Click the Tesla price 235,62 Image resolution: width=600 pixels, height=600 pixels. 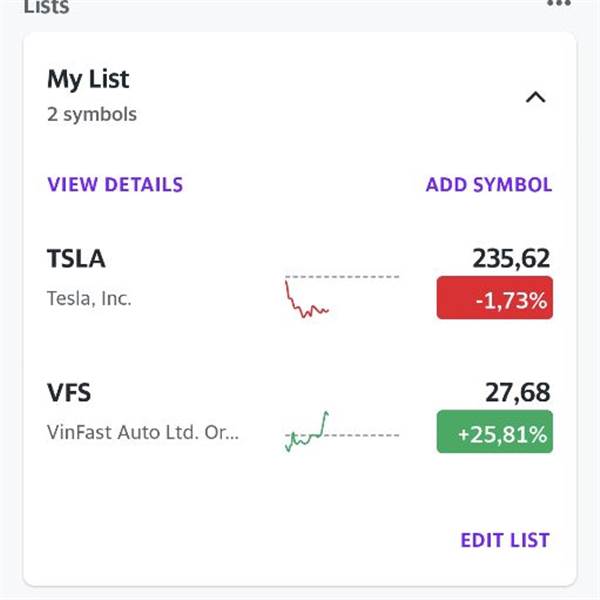(x=511, y=259)
